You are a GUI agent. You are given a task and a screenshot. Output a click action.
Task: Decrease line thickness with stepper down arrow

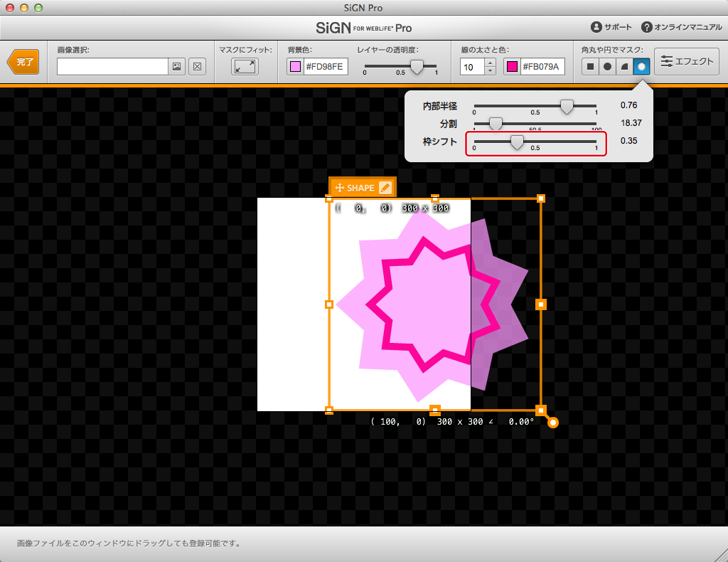(x=491, y=71)
